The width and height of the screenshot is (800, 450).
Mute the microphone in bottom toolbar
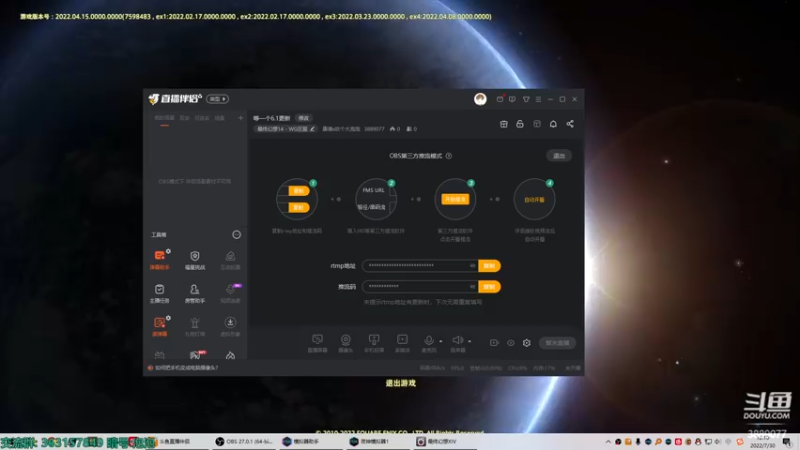(429, 343)
